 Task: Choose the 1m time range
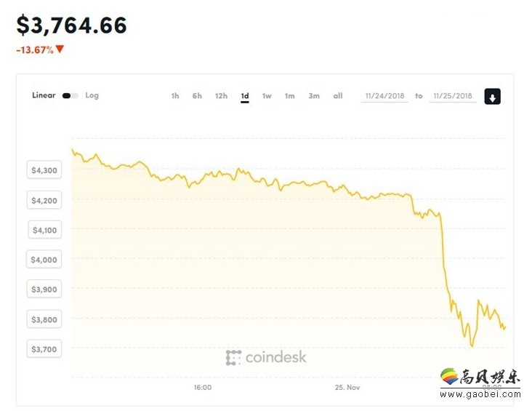pos(289,96)
